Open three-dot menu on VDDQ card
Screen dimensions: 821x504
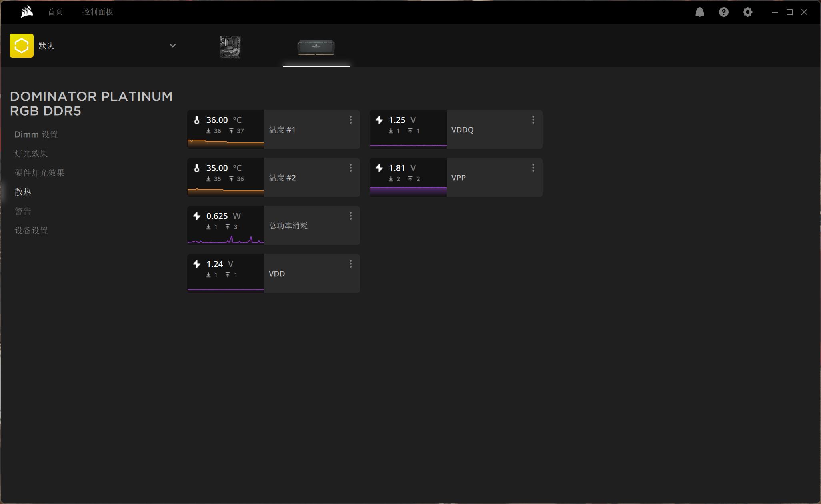pyautogui.click(x=533, y=120)
